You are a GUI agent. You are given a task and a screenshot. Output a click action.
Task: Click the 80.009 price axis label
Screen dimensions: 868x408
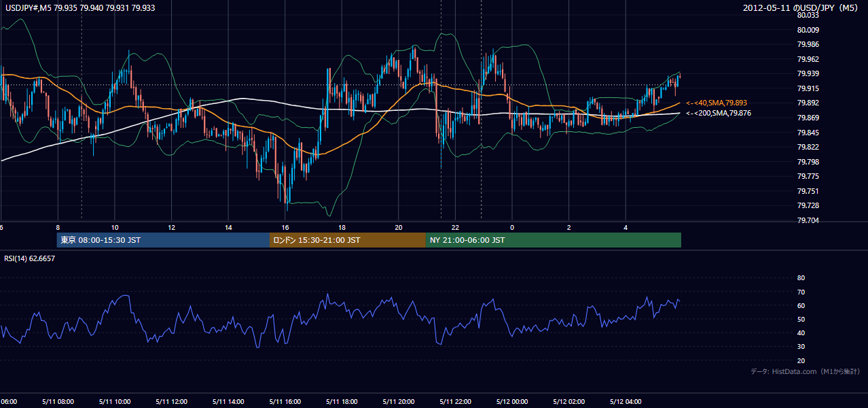pyautogui.click(x=808, y=30)
